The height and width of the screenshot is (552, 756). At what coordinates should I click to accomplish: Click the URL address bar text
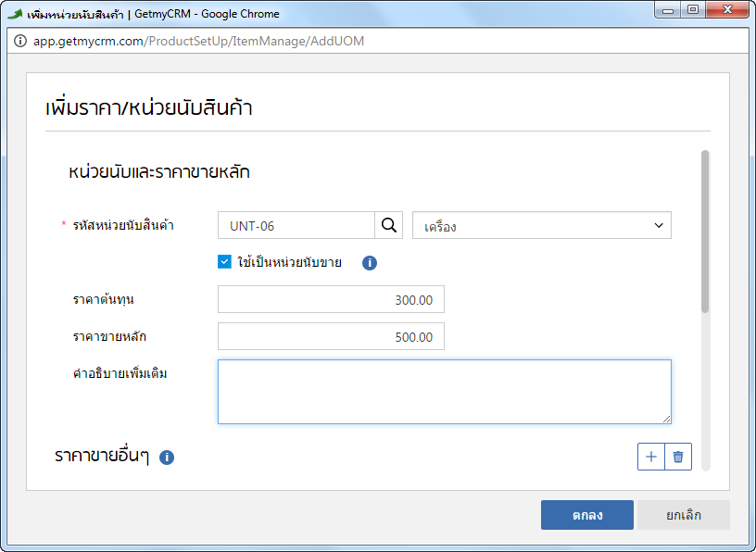click(x=198, y=41)
